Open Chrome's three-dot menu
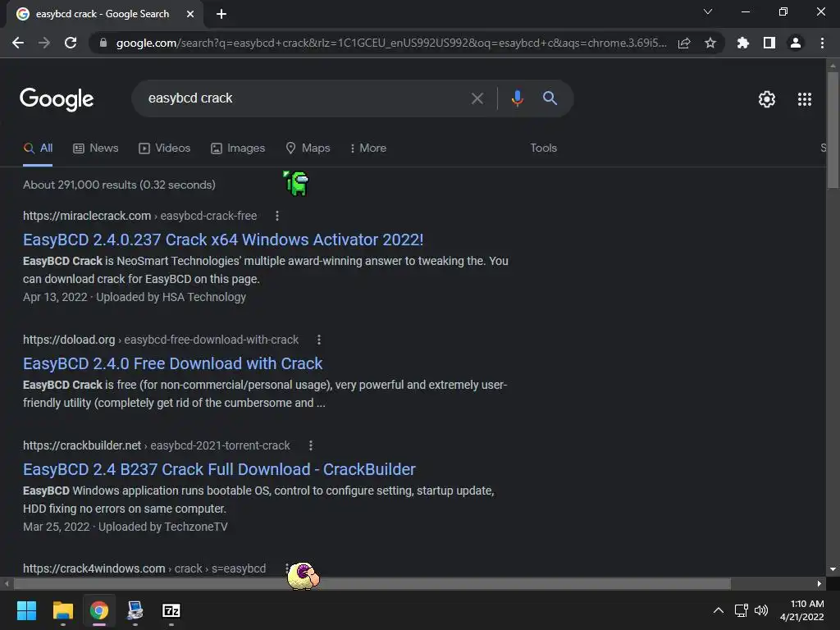This screenshot has width=840, height=630. pos(822,43)
